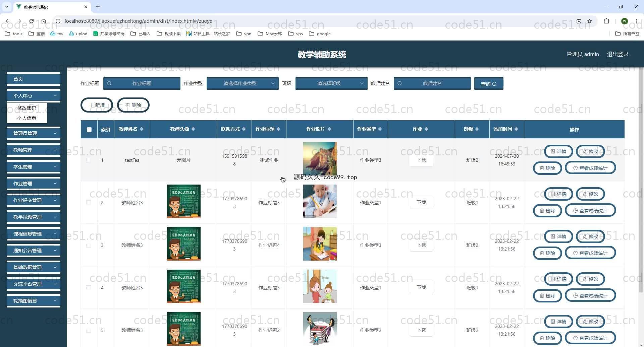Expand the 轮播图信息 sidebar menu
The width and height of the screenshot is (644, 347).
[34, 301]
